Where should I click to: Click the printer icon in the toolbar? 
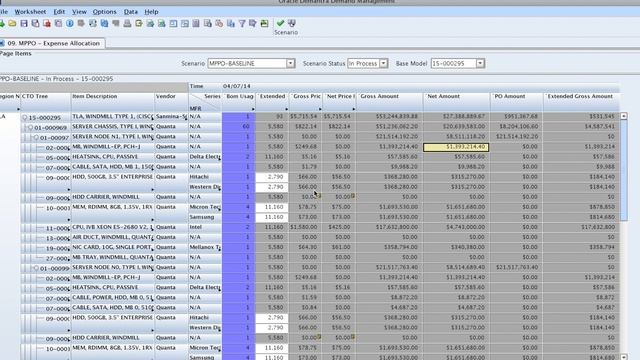coord(127,23)
